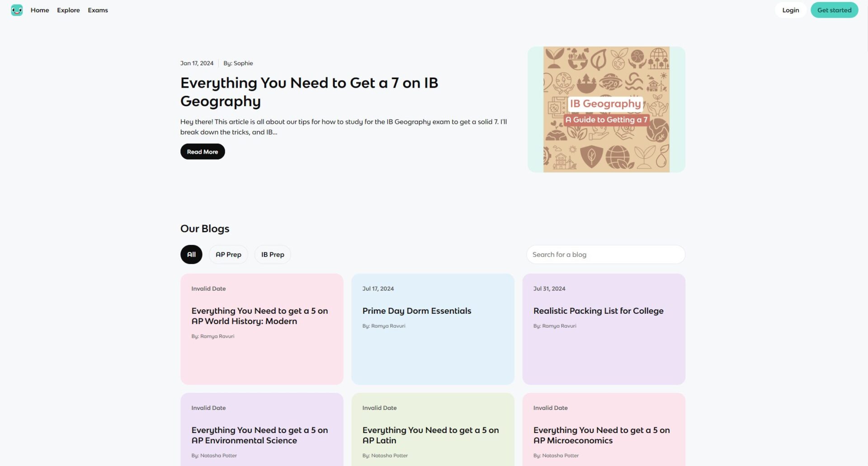This screenshot has width=868, height=466.
Task: Click the By: Sophie author byline
Action: pyautogui.click(x=238, y=63)
